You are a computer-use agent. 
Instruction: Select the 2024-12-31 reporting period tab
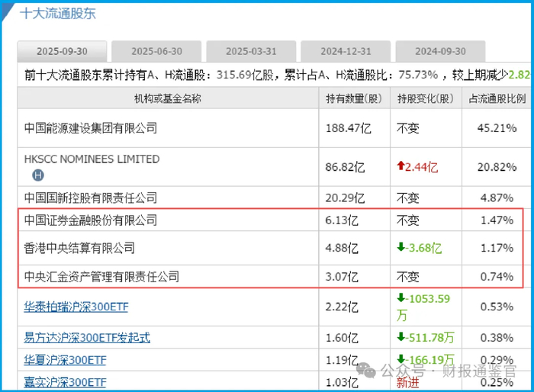[x=346, y=51]
